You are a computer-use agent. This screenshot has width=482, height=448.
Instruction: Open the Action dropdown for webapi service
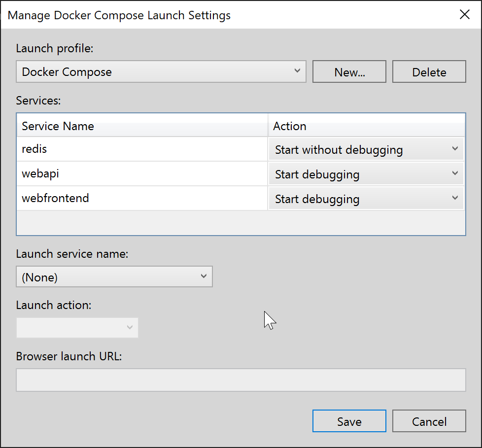click(x=455, y=173)
